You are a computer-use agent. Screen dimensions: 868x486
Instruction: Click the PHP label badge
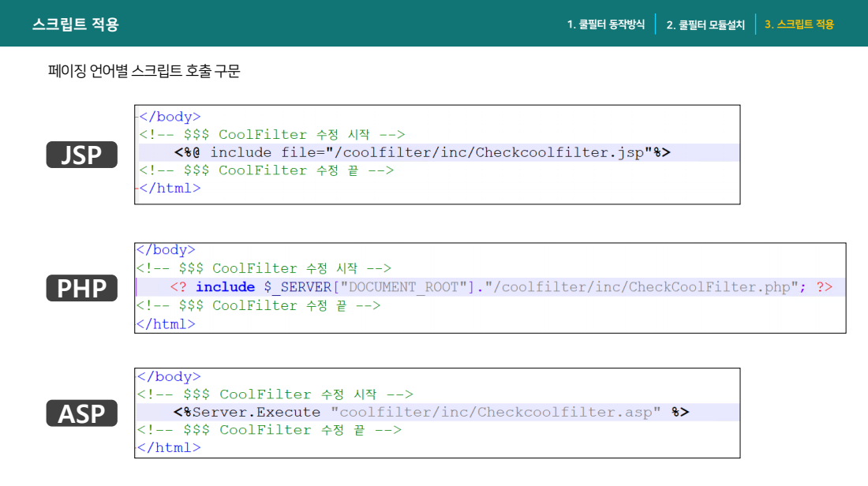[x=82, y=288]
